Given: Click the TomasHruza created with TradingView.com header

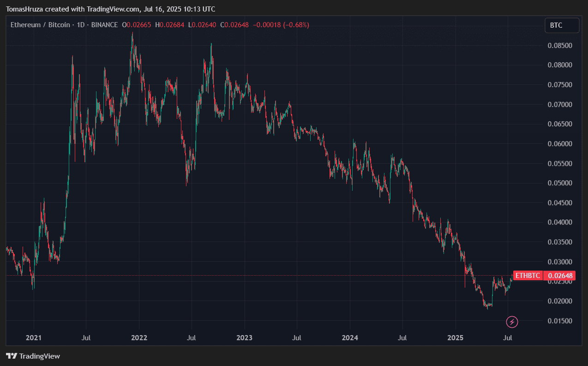Looking at the screenshot, I should pos(110,9).
